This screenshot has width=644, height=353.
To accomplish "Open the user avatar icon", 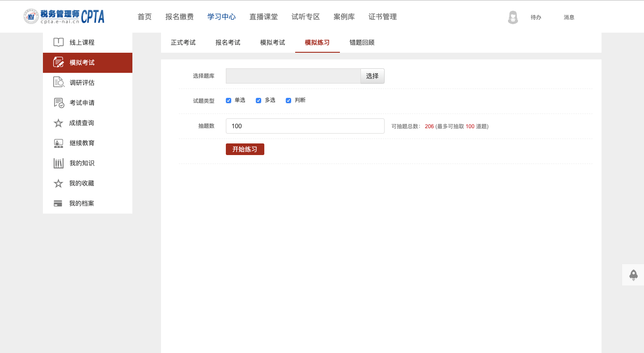I will (513, 17).
